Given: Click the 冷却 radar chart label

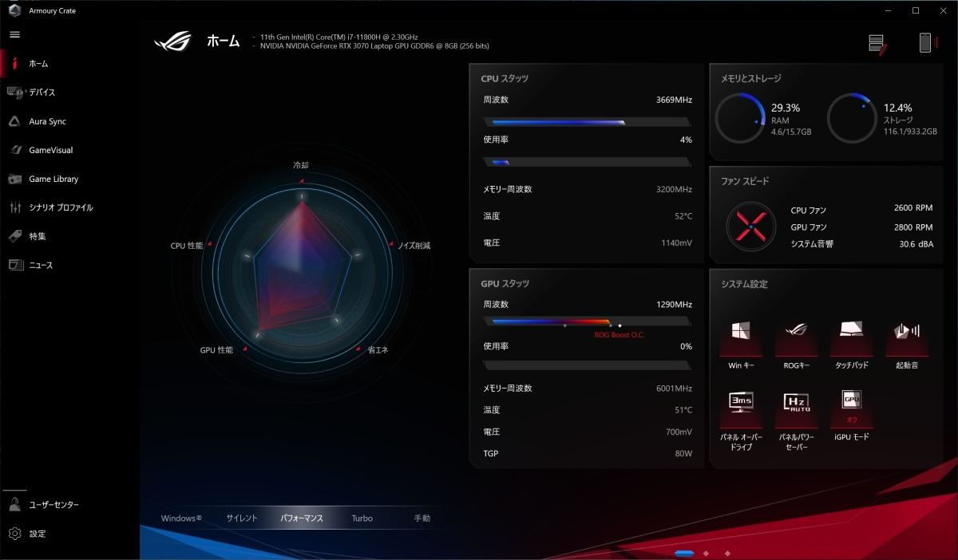Looking at the screenshot, I should (300, 165).
